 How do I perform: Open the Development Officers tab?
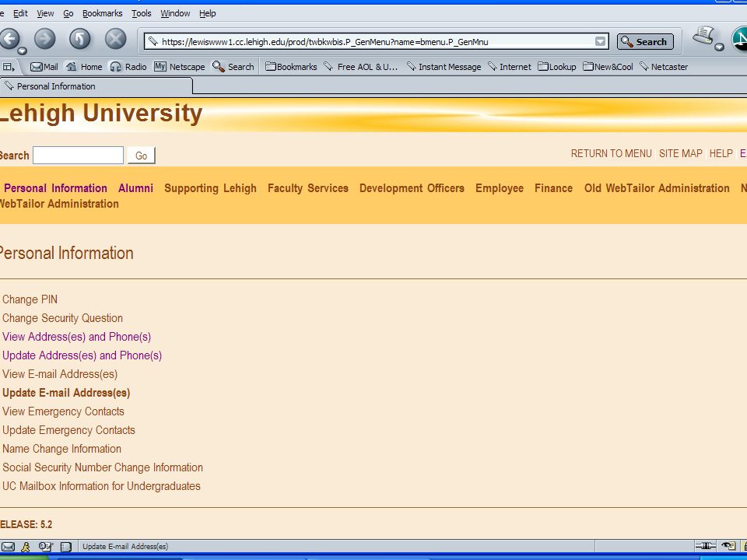412,188
